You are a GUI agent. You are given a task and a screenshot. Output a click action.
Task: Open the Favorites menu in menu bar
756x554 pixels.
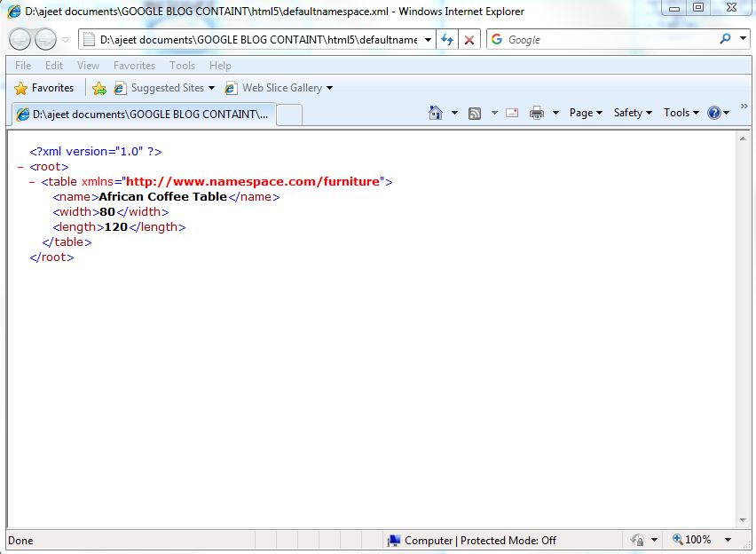tap(135, 66)
